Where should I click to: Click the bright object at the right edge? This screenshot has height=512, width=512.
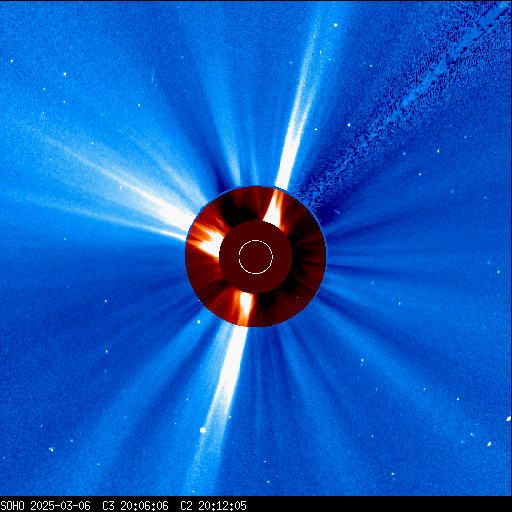pos(509,418)
